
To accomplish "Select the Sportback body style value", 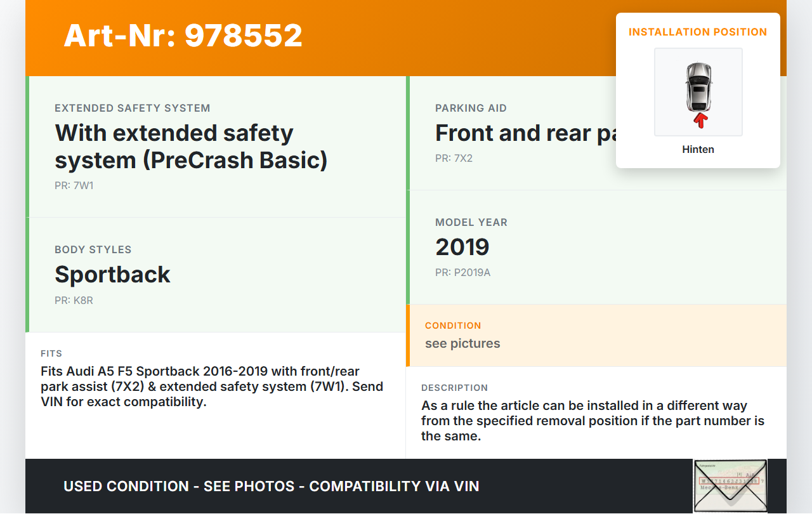I will click(x=112, y=274).
